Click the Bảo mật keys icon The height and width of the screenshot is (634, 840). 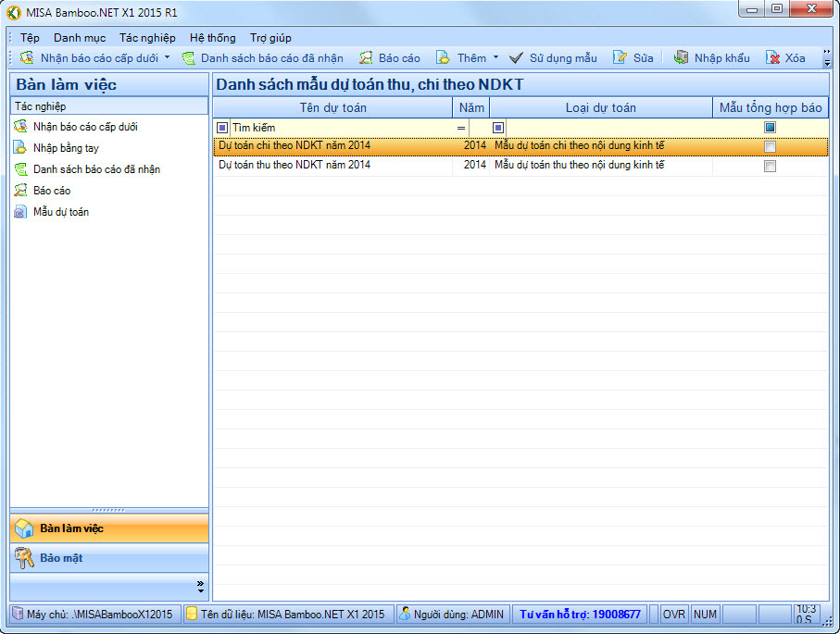point(25,558)
